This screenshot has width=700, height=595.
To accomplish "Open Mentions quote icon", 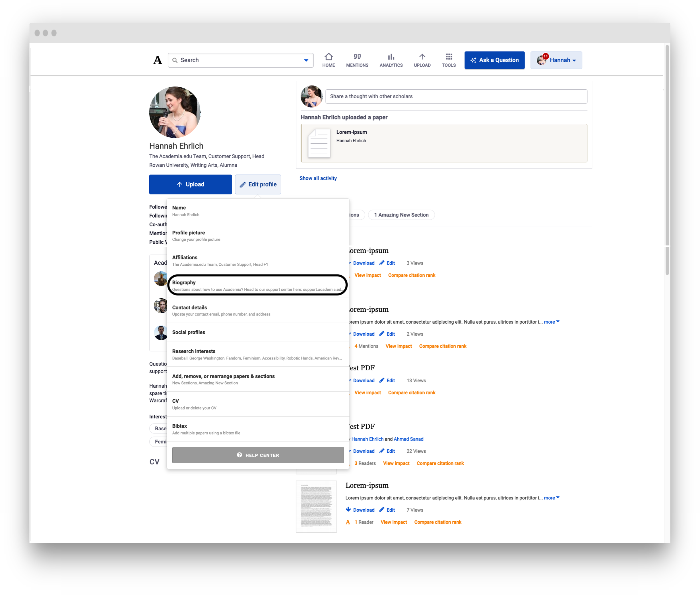I will 357,57.
